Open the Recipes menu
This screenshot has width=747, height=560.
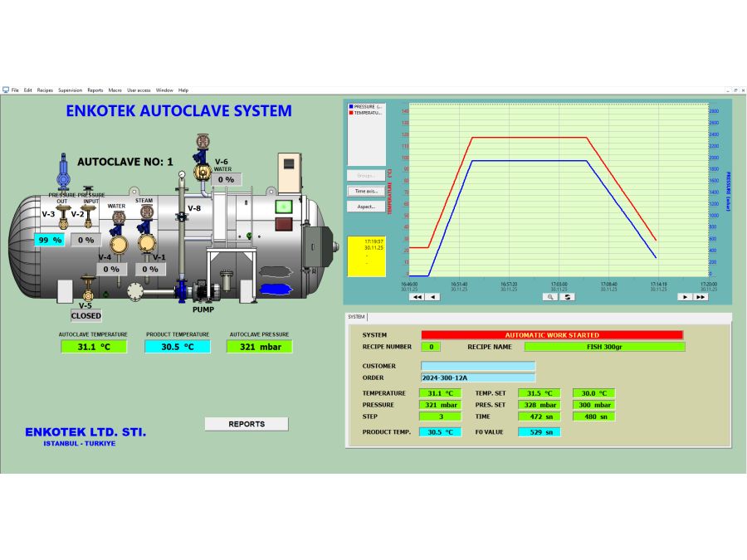click(x=45, y=90)
